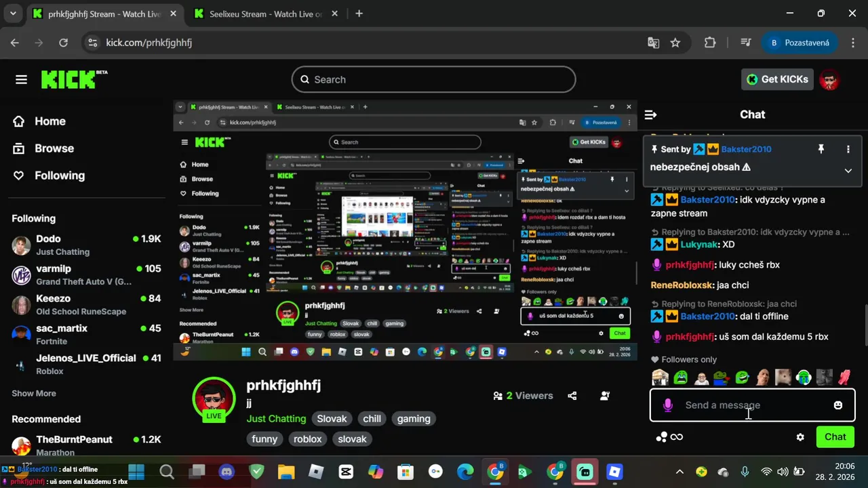Open Chrome tab search dropdown
Screen dimensions: 868x488
point(12,14)
